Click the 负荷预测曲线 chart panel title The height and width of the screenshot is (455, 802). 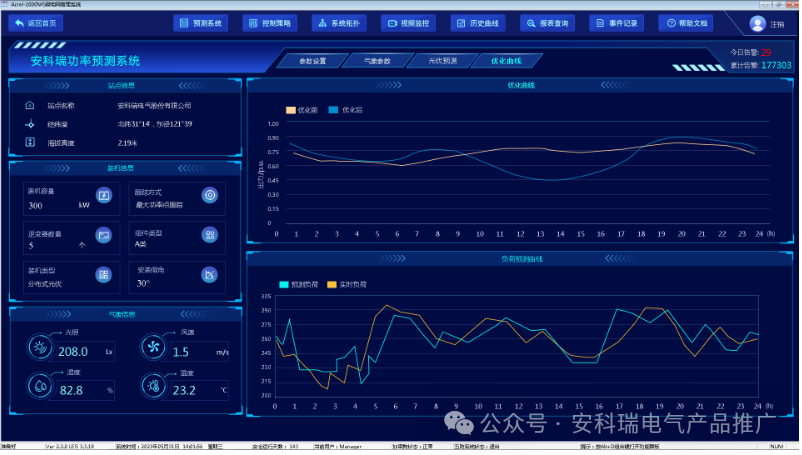click(522, 259)
